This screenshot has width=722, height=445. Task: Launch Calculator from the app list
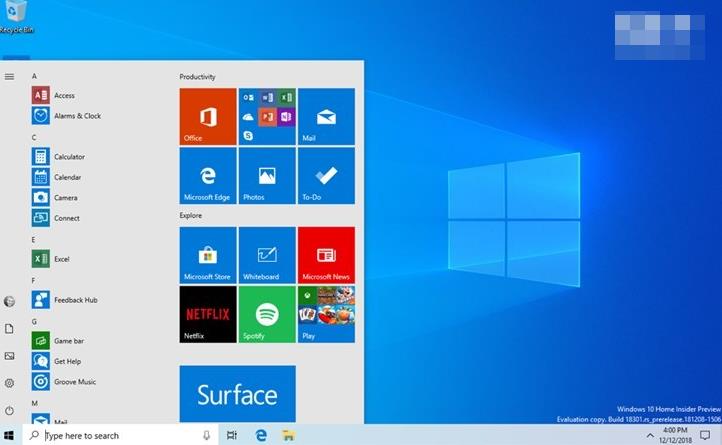[58, 157]
